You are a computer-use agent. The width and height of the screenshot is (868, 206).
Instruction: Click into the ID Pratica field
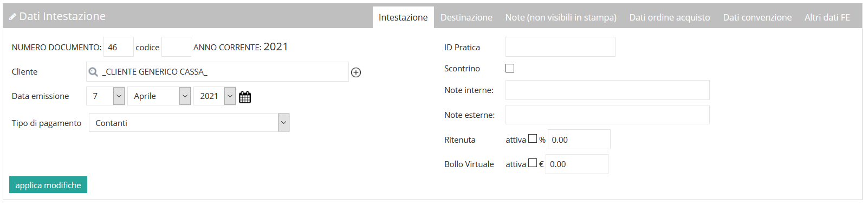click(x=560, y=47)
